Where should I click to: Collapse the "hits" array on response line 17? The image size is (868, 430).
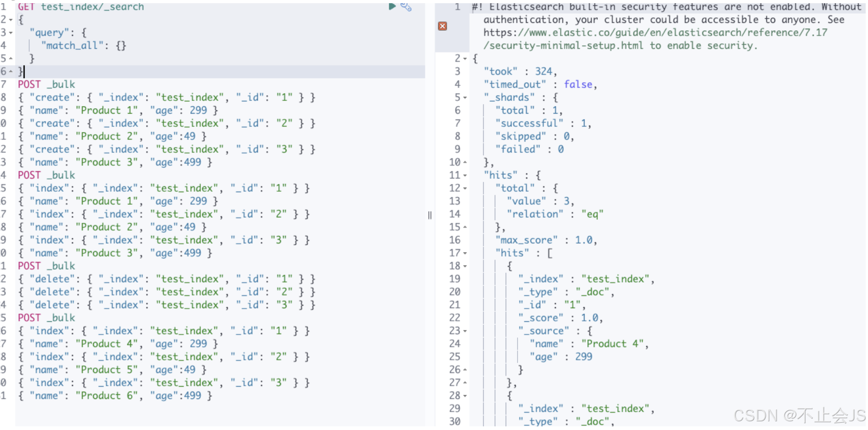(465, 253)
